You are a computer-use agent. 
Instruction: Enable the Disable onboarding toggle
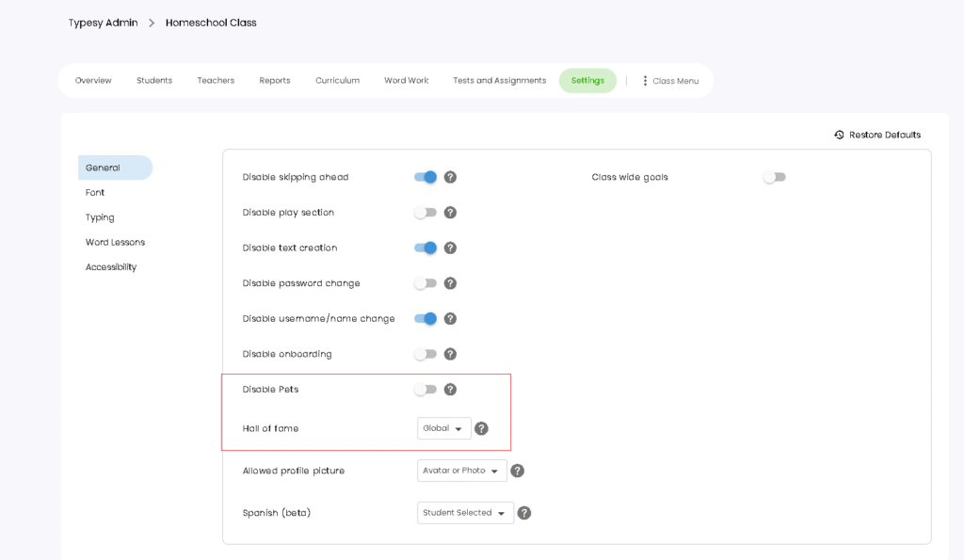[426, 354]
